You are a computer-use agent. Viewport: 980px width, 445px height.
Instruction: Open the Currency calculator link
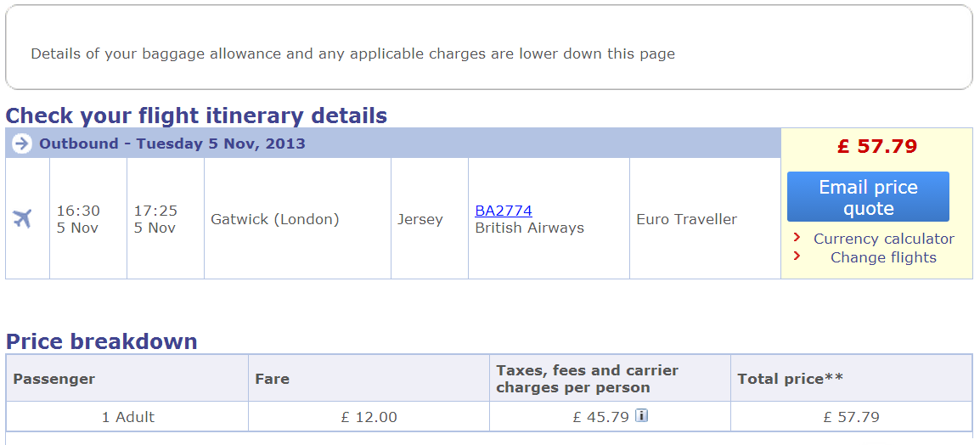coord(883,239)
